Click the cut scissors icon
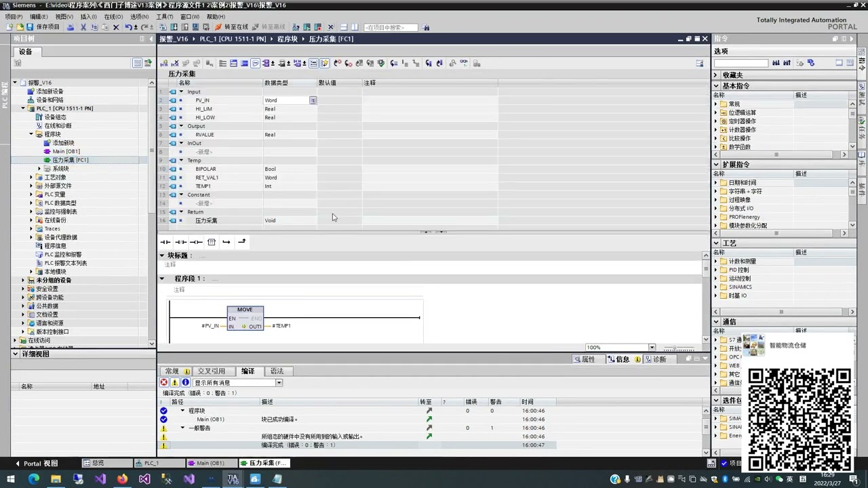This screenshot has height=488, width=868. tap(83, 27)
